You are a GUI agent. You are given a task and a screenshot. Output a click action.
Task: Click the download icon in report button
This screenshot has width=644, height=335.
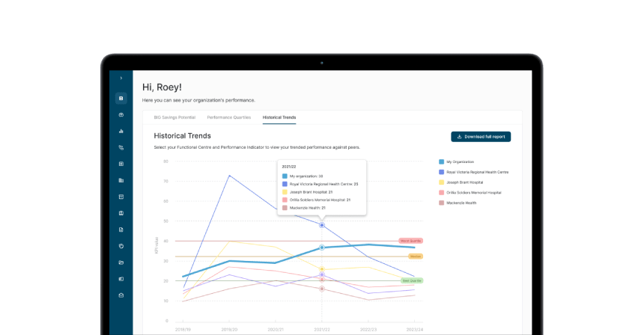point(459,137)
